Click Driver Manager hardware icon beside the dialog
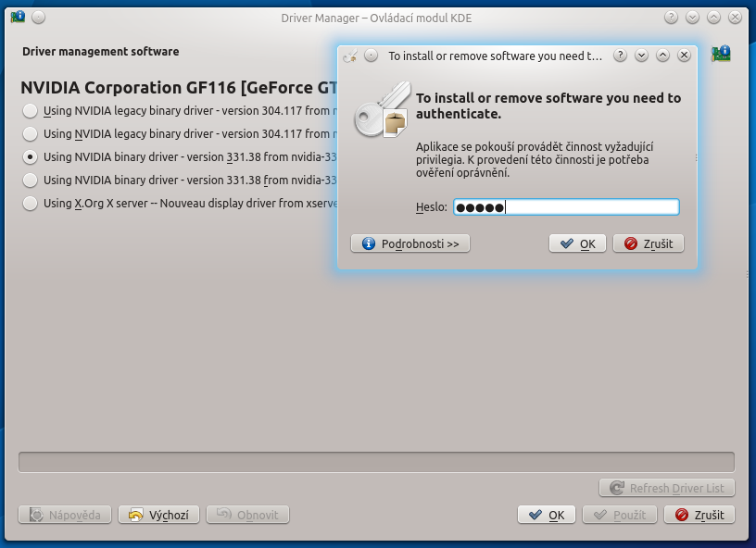This screenshot has width=756, height=548. (x=721, y=54)
